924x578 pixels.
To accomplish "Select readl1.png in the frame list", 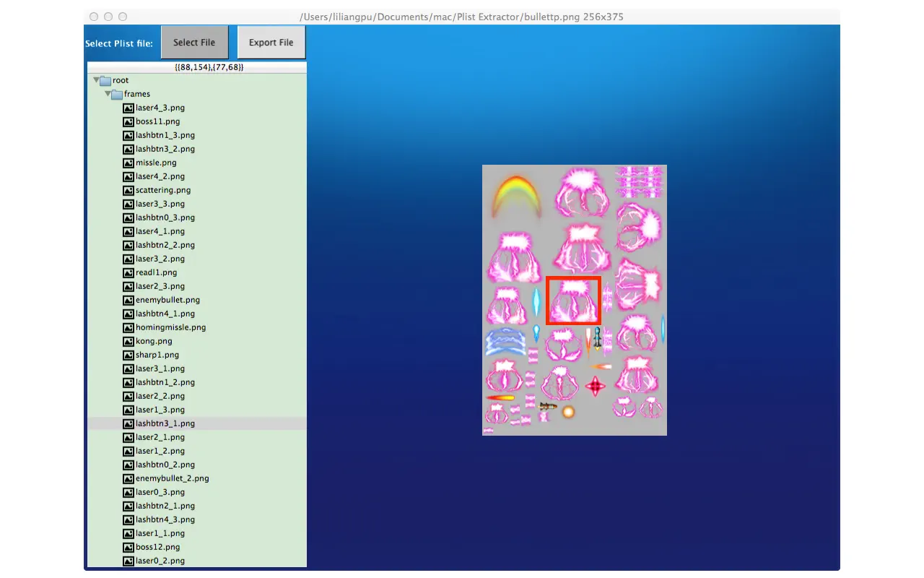I will [x=155, y=272].
